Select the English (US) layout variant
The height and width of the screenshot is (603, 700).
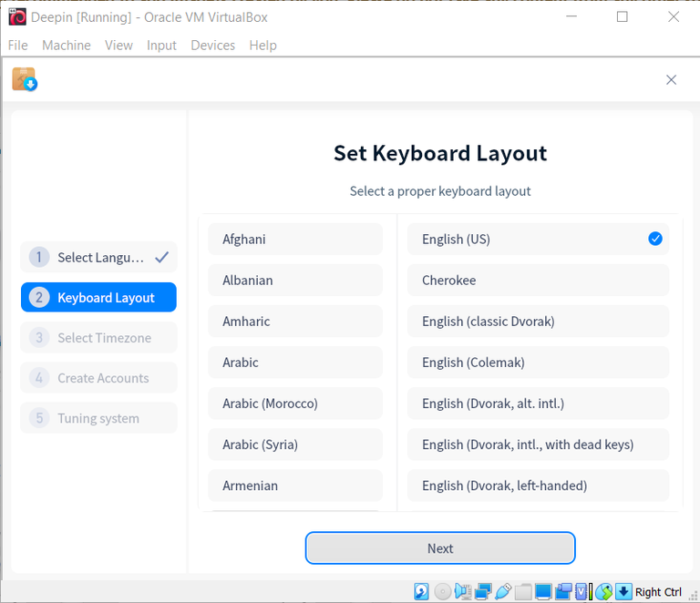point(538,239)
